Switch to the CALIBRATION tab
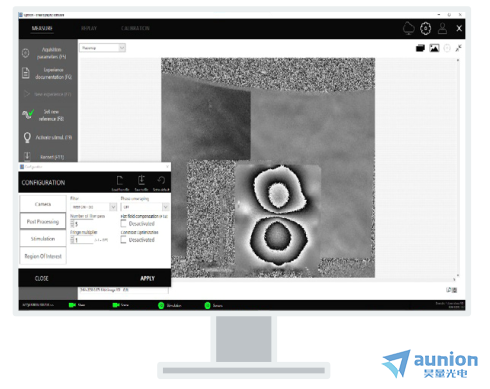This screenshot has width=490, height=389. tap(135, 28)
